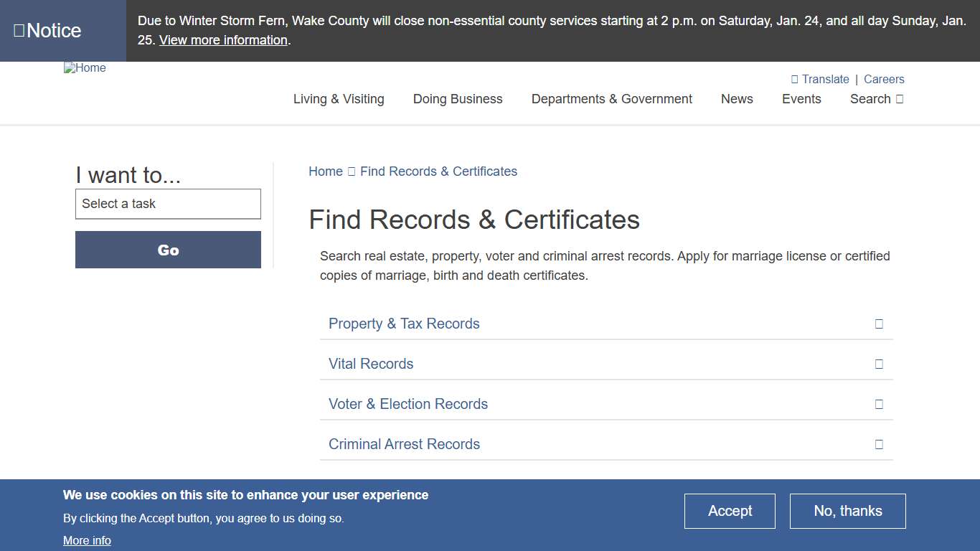
Task: Click the expand arrow beside Criminal Arrest Records
Action: (879, 444)
